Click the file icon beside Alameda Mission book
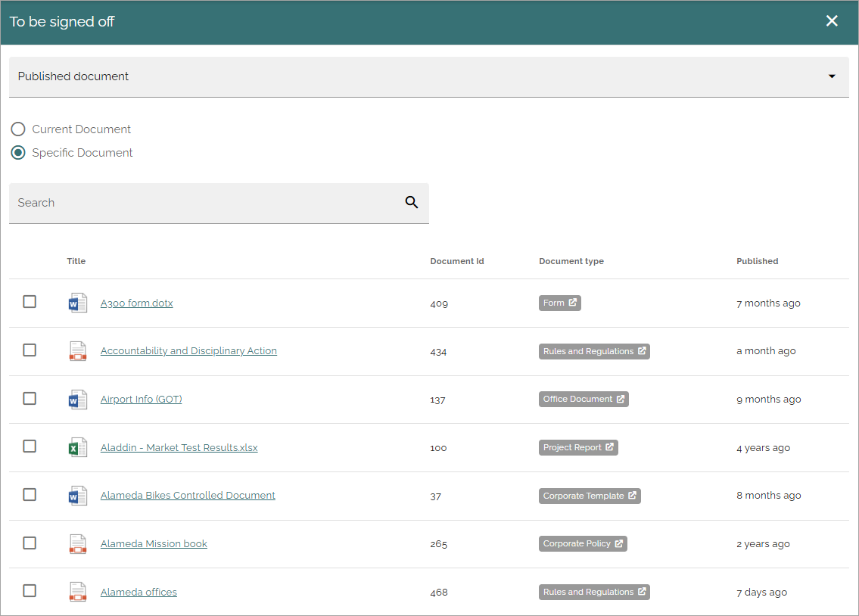The image size is (859, 616). pos(78,543)
